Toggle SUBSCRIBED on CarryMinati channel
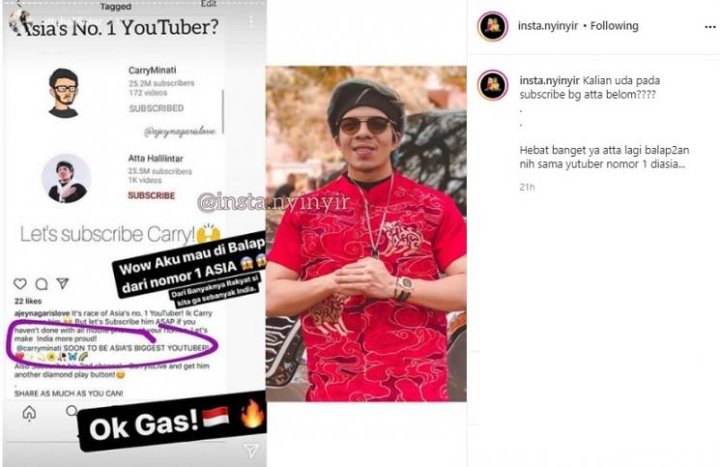 156,108
